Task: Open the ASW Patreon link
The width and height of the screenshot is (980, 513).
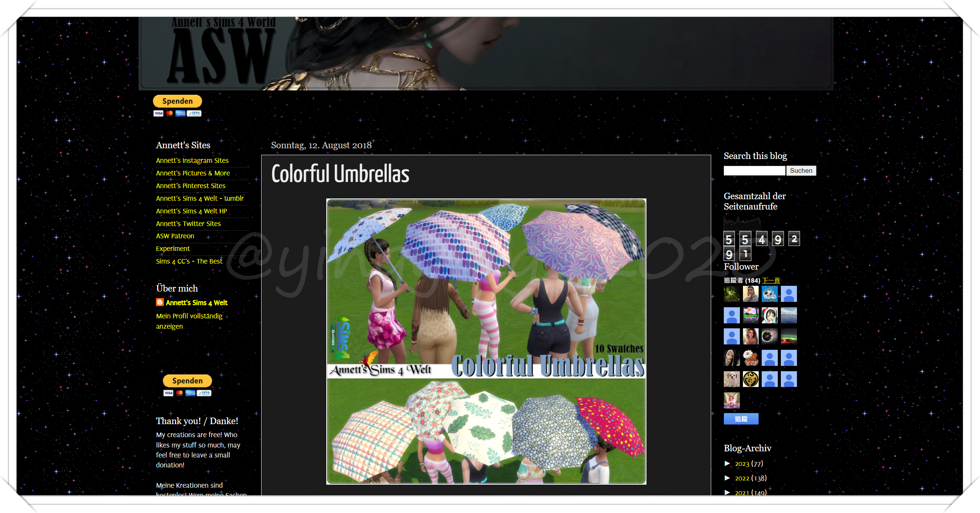Action: pyautogui.click(x=175, y=236)
